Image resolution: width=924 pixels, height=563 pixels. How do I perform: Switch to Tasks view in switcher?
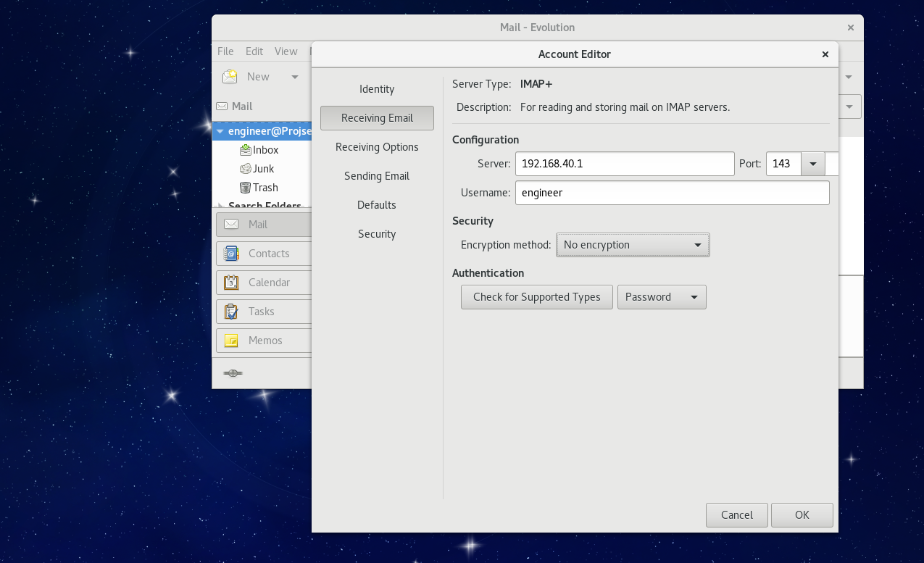point(264,312)
